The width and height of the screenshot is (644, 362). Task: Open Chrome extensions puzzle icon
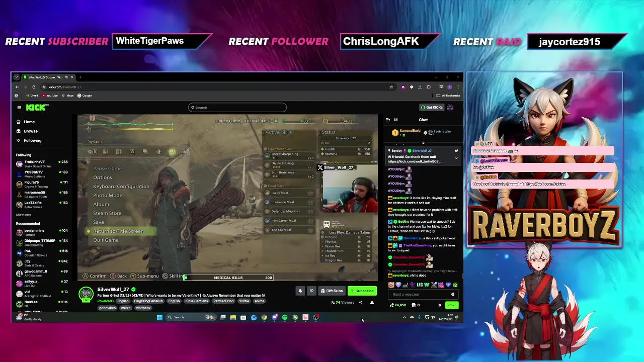pyautogui.click(x=428, y=87)
